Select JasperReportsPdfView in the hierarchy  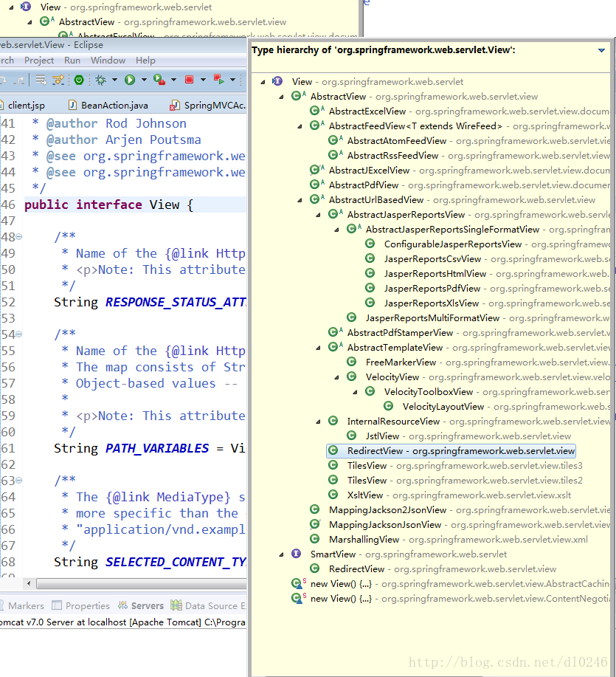(x=497, y=289)
